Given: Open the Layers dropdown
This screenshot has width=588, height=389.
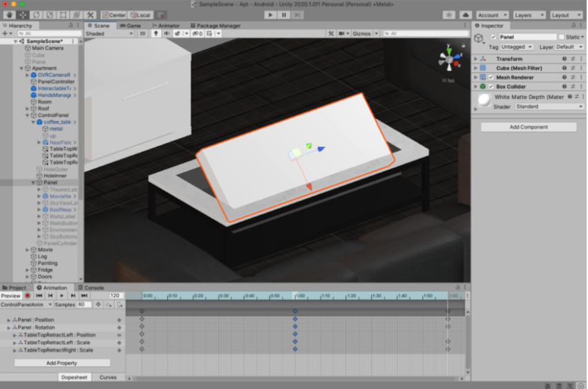Looking at the screenshot, I should pyautogui.click(x=529, y=15).
